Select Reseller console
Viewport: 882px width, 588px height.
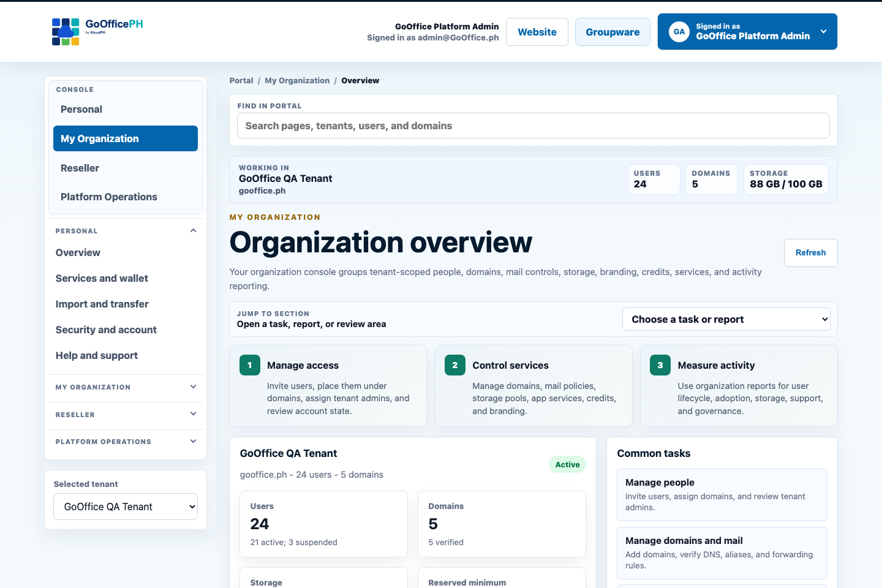click(x=126, y=168)
